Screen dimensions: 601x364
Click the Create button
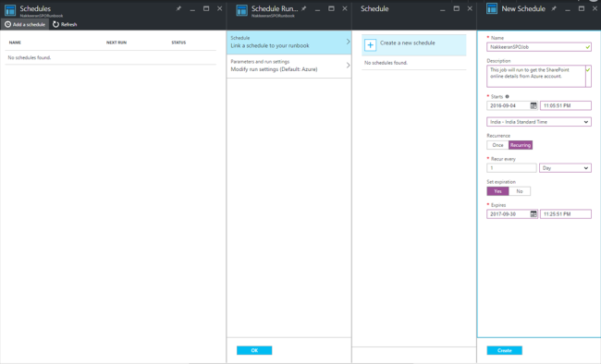pos(505,350)
